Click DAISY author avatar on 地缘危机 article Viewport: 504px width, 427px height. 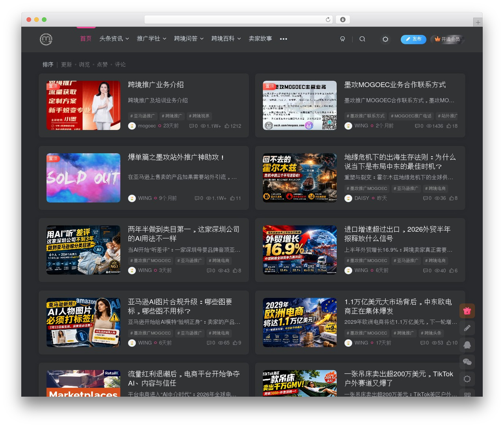[x=348, y=198]
